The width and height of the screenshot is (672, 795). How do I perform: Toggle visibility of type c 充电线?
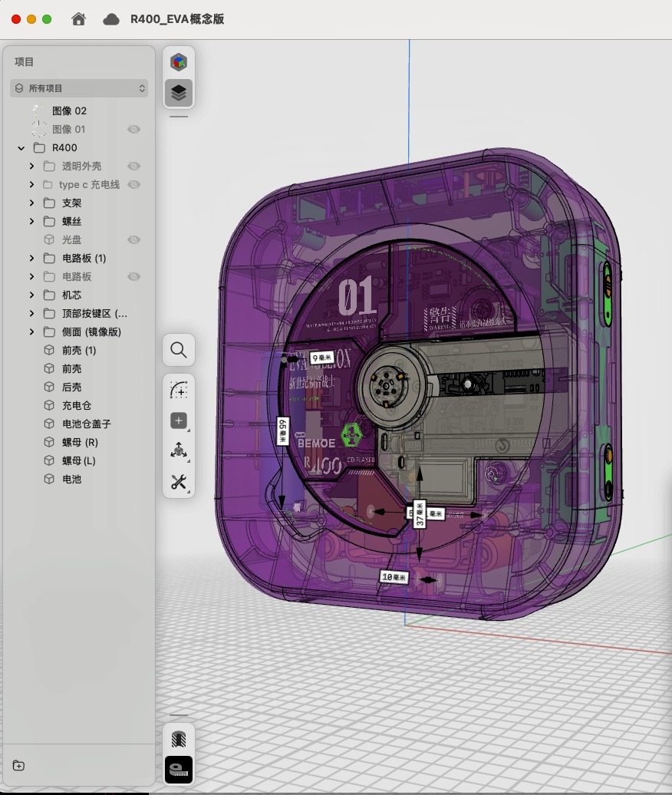tap(133, 184)
